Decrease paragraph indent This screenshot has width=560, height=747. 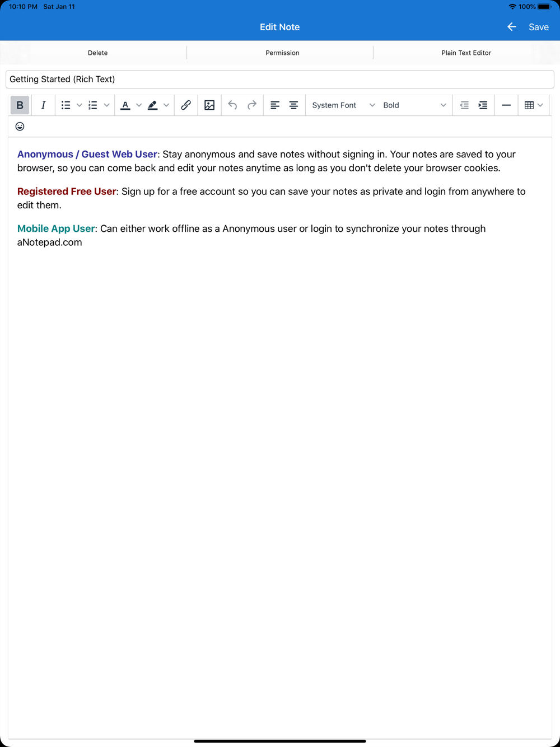464,105
